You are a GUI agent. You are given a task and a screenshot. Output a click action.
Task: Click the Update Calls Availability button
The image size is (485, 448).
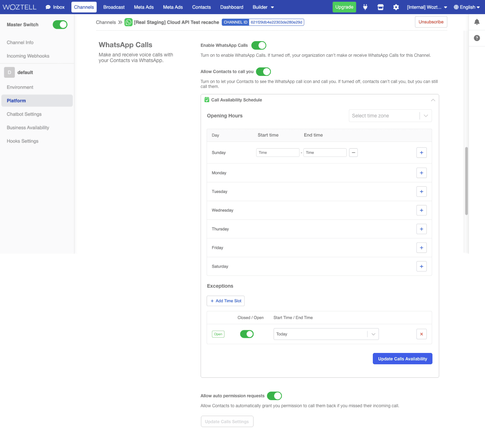point(402,359)
